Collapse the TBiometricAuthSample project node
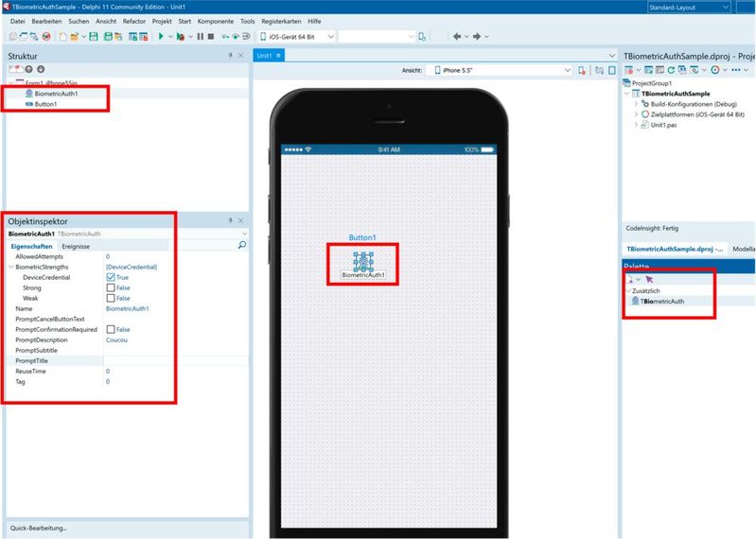Viewport: 756px width, 539px height. pos(626,94)
